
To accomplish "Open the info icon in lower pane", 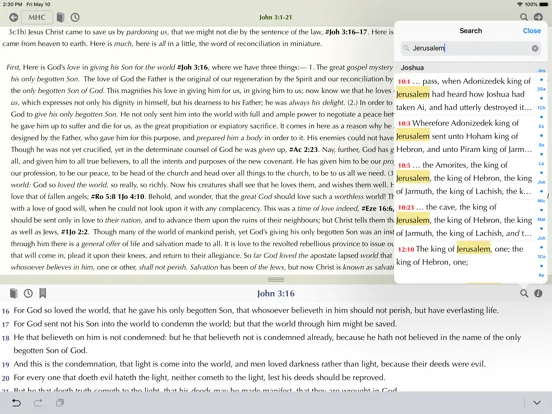I will 538,293.
